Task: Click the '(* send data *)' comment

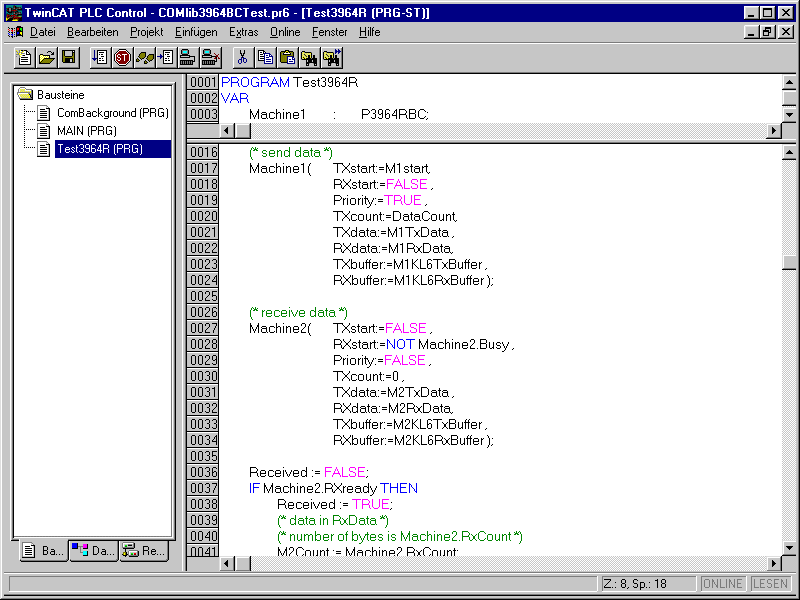Action: 291,152
